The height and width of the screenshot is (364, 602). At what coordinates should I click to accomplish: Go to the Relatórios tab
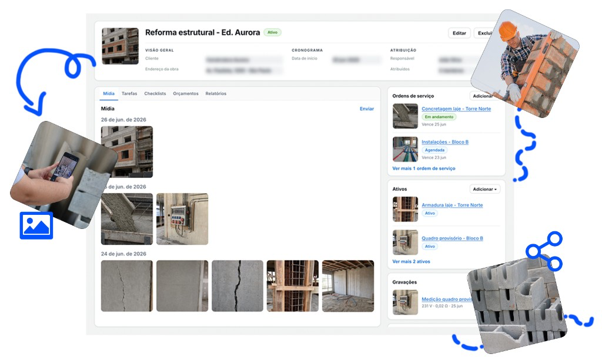216,93
